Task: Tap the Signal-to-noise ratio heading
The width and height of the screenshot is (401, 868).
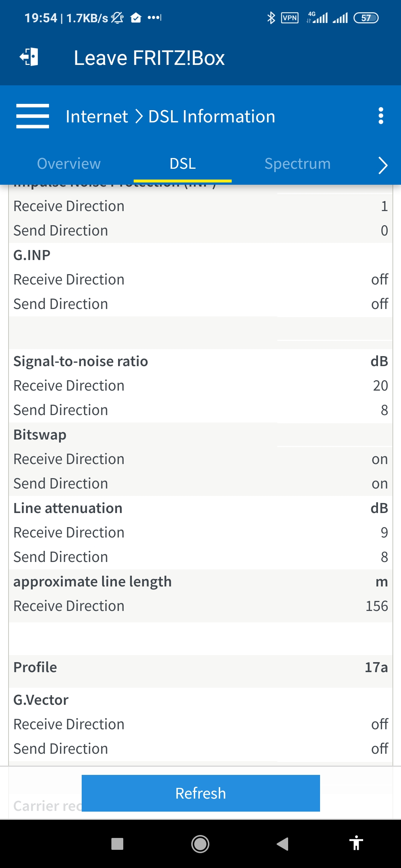Action: point(81,361)
